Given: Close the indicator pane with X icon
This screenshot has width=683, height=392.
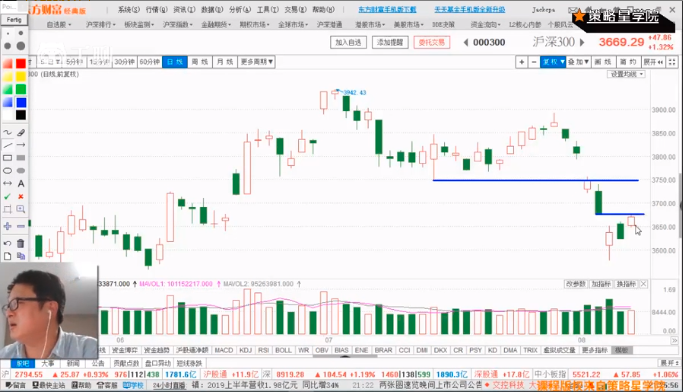Looking at the screenshot, I should 643,284.
